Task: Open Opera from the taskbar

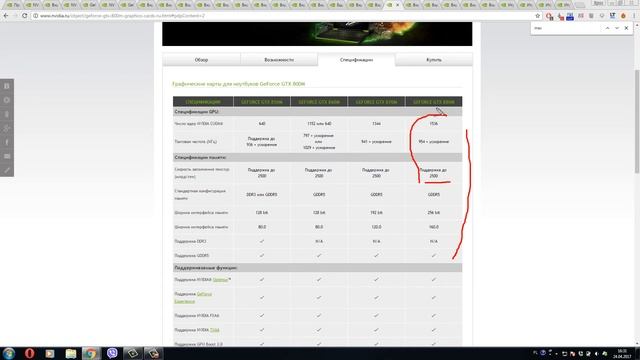Action: pos(29,353)
